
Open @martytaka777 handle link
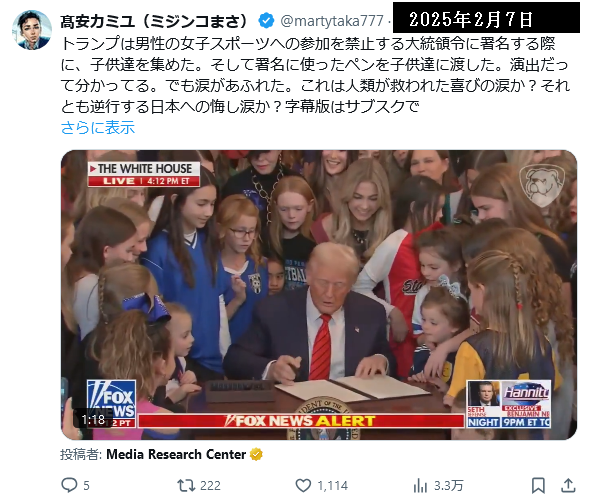(332, 20)
